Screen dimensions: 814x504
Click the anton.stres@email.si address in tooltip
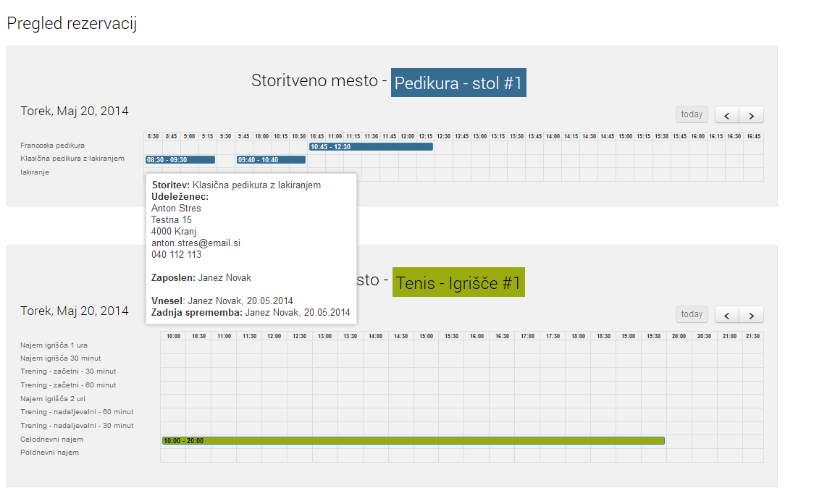click(x=196, y=243)
